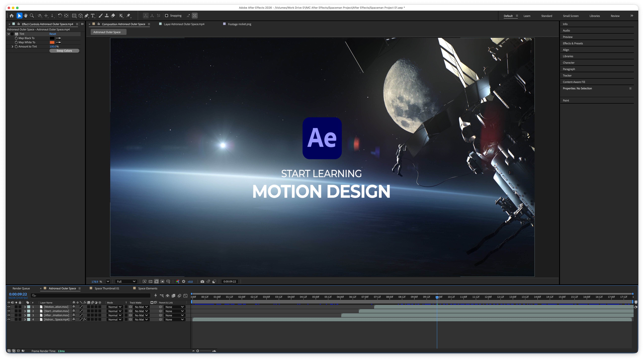Collapse the Tint effect properties
This screenshot has height=360, width=644.
(9, 34)
